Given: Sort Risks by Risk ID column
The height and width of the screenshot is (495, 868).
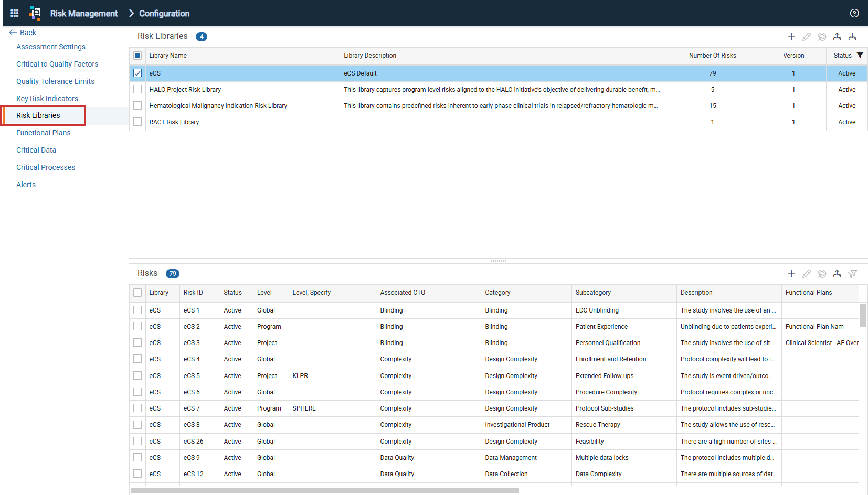Looking at the screenshot, I should click(193, 293).
